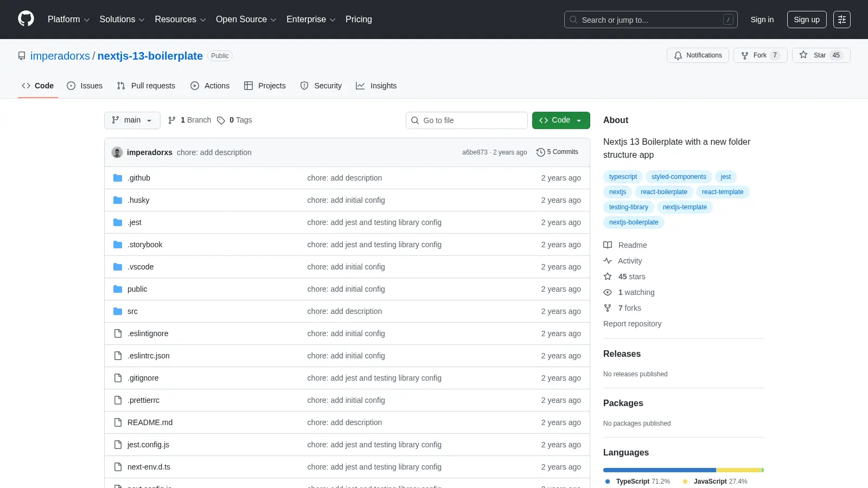Expand the Enterprise menu

point(311,20)
